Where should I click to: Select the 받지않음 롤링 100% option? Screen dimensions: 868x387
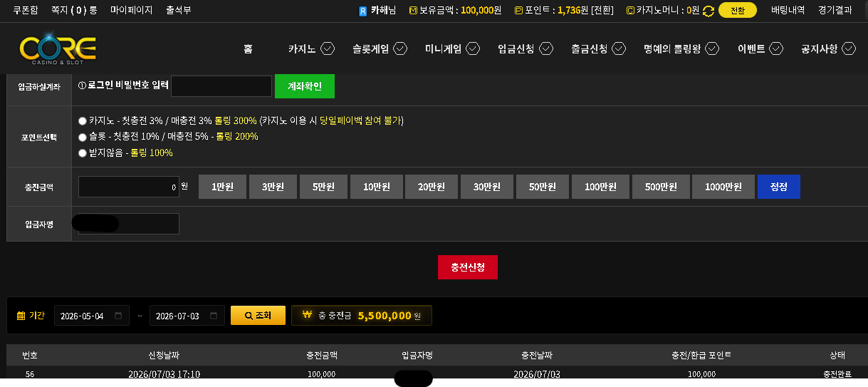[83, 153]
